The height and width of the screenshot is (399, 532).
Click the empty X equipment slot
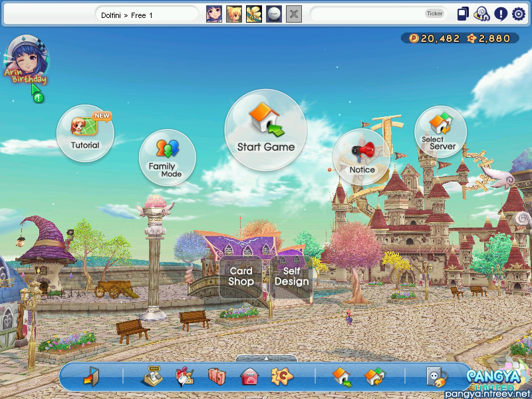pyautogui.click(x=294, y=14)
